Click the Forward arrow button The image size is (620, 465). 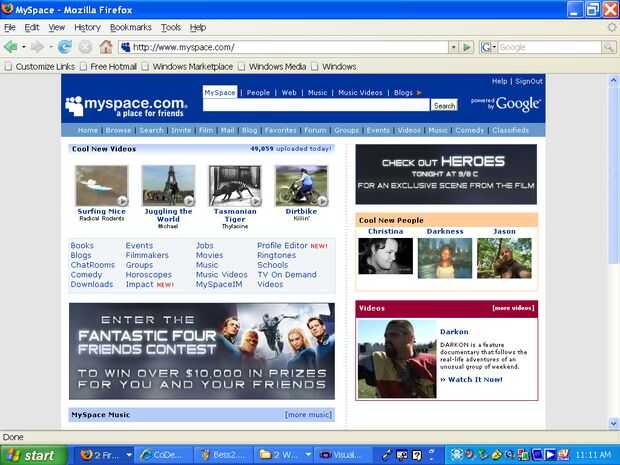pos(37,47)
